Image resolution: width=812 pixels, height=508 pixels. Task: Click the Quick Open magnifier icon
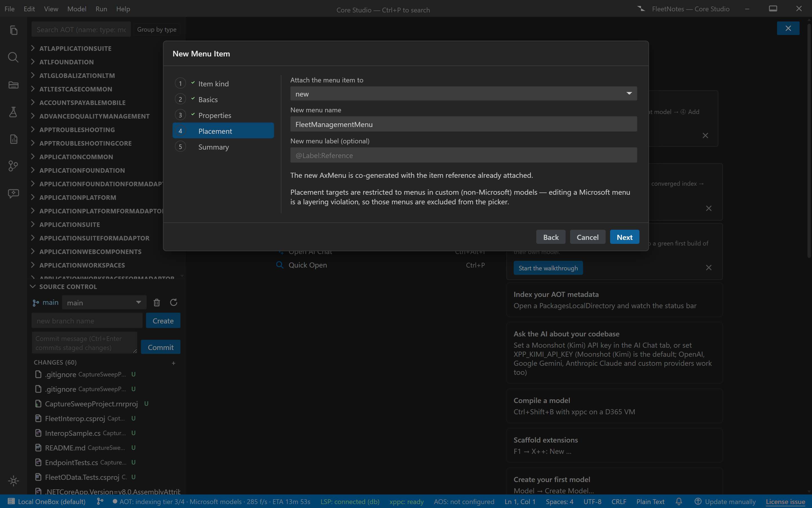pyautogui.click(x=279, y=265)
